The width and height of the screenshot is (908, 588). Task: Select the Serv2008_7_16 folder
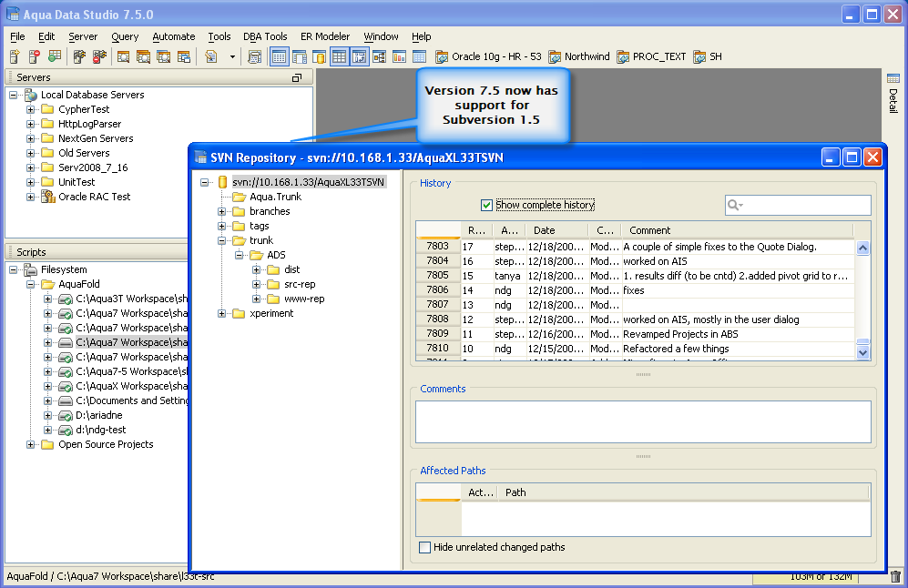pyautogui.click(x=93, y=167)
